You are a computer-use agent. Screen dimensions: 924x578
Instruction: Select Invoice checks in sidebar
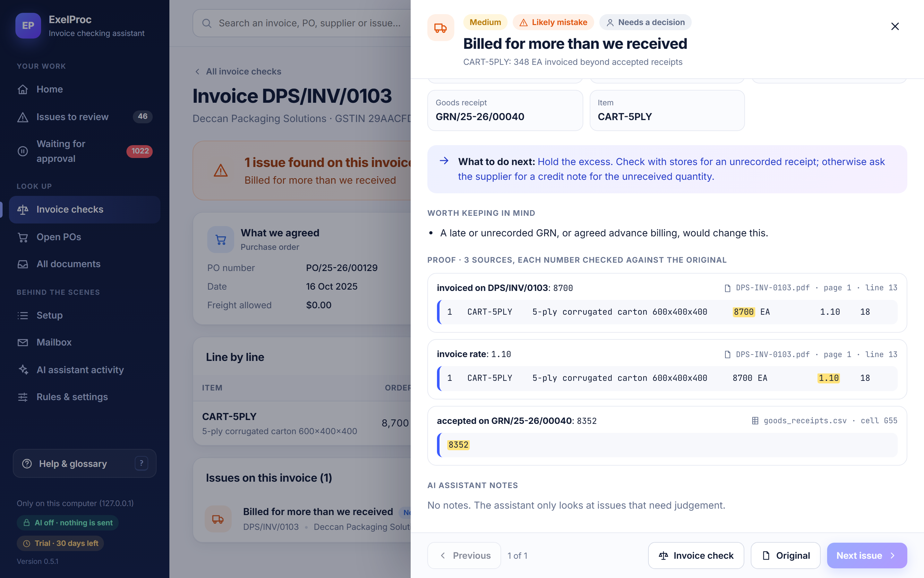click(84, 209)
